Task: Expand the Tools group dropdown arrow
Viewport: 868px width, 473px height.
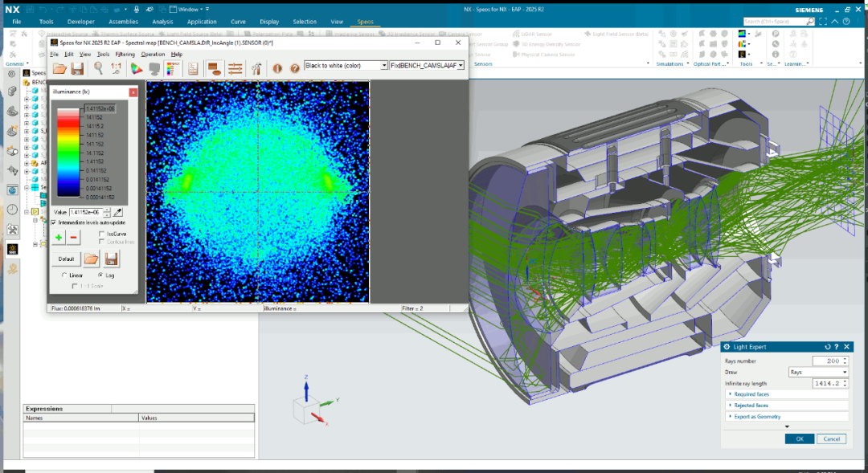Action: click(x=761, y=63)
